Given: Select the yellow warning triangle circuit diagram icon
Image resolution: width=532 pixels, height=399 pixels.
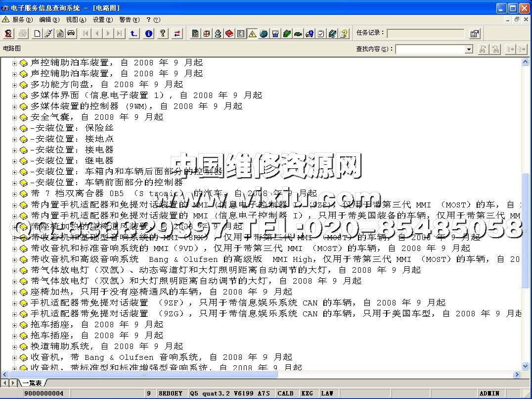Looking at the screenshot, I should point(252,34).
